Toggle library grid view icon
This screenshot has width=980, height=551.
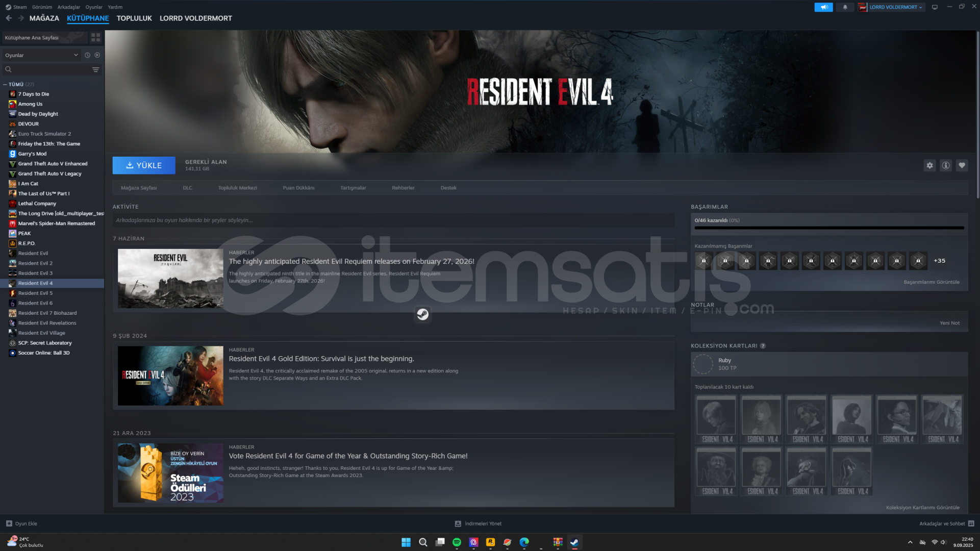click(x=95, y=38)
